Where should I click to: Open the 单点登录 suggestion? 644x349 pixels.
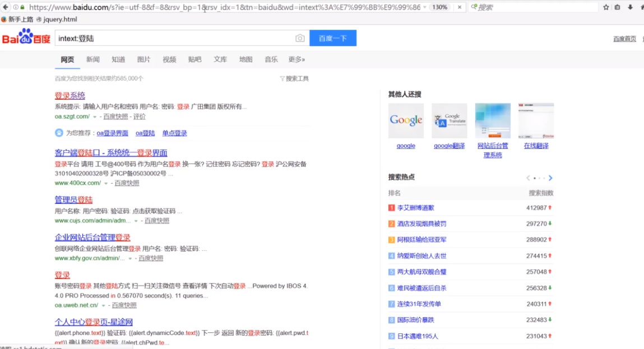click(174, 133)
